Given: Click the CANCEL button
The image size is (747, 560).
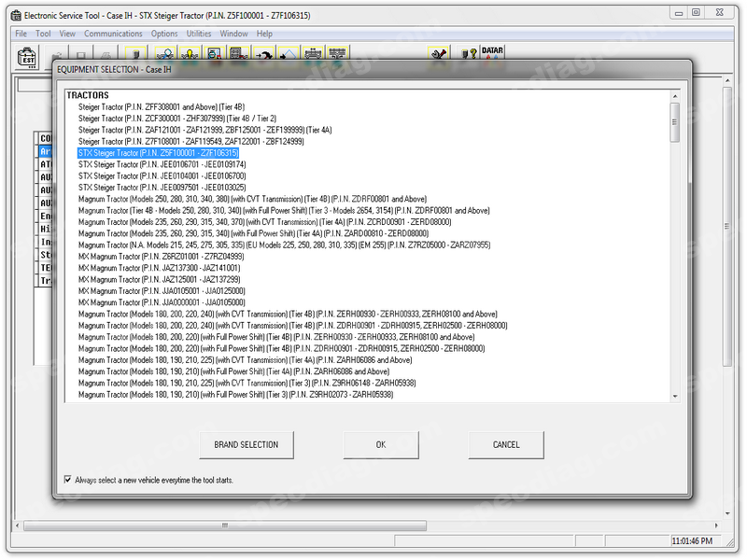Looking at the screenshot, I should click(x=506, y=445).
